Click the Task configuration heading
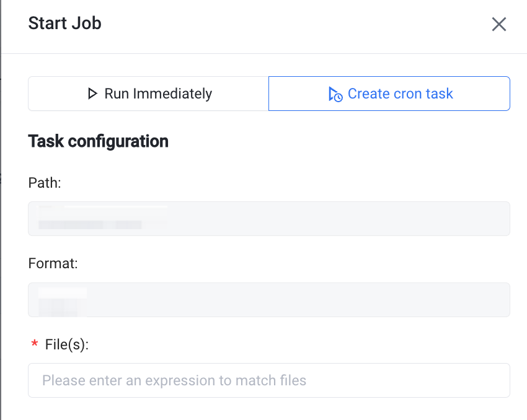This screenshot has height=420, width=527. tap(98, 141)
